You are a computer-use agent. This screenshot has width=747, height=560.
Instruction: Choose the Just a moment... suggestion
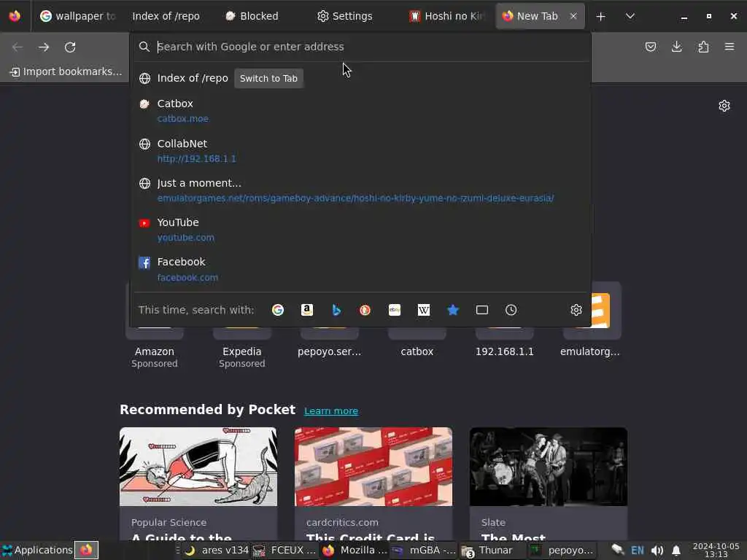point(360,190)
